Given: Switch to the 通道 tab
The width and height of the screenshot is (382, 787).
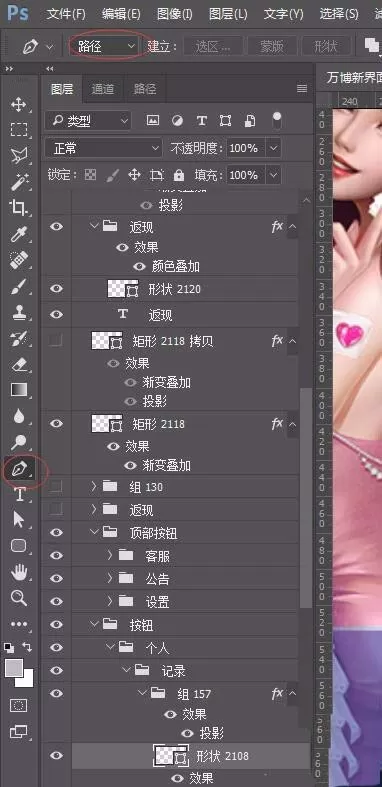Looking at the screenshot, I should (103, 89).
